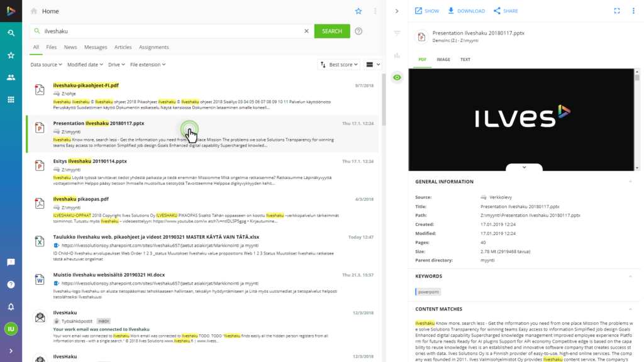Open the more options menu beside star
Screen dimensions: 644x362
(375, 11)
